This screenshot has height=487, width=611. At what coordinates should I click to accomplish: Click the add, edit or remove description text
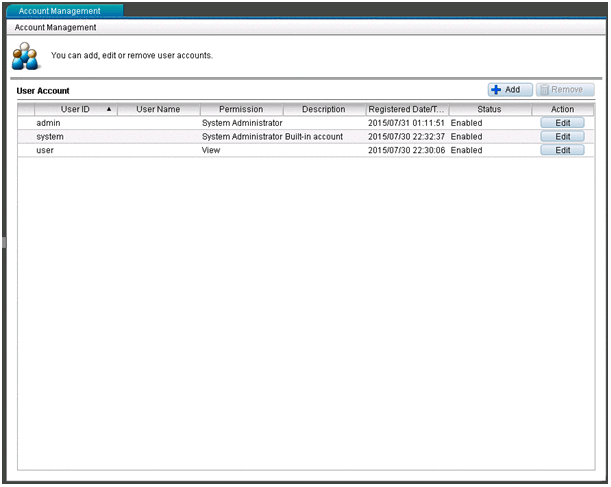[x=132, y=56]
